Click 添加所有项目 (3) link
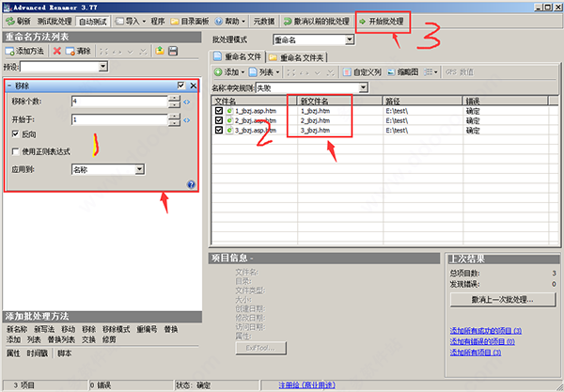 (476, 353)
